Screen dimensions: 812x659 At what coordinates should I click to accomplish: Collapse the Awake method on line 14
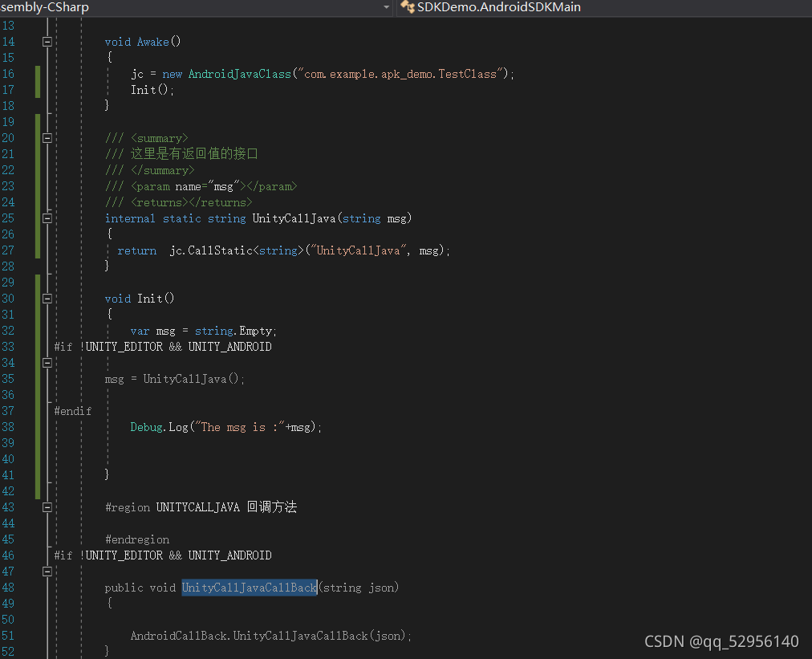click(47, 42)
